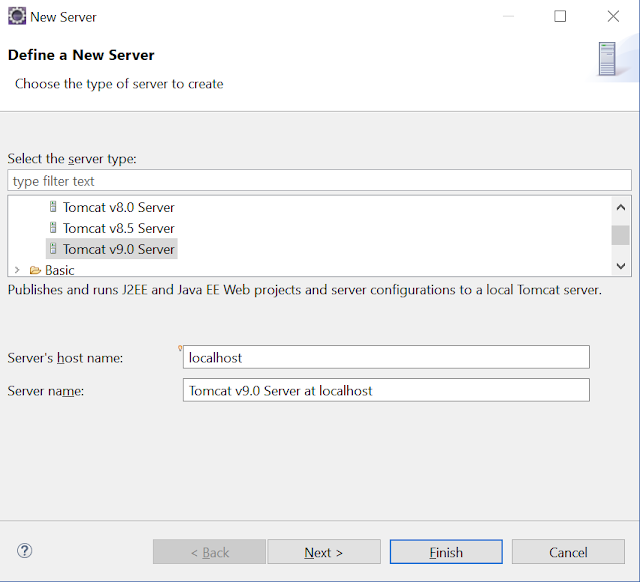This screenshot has width=640, height=582.
Task: Close the New Server window
Action: [x=613, y=16]
